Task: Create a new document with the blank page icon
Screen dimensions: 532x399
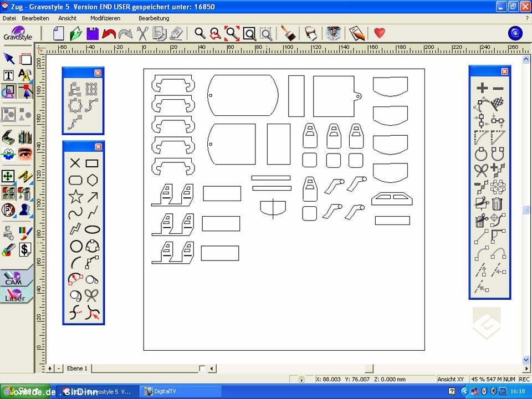Action: point(59,34)
